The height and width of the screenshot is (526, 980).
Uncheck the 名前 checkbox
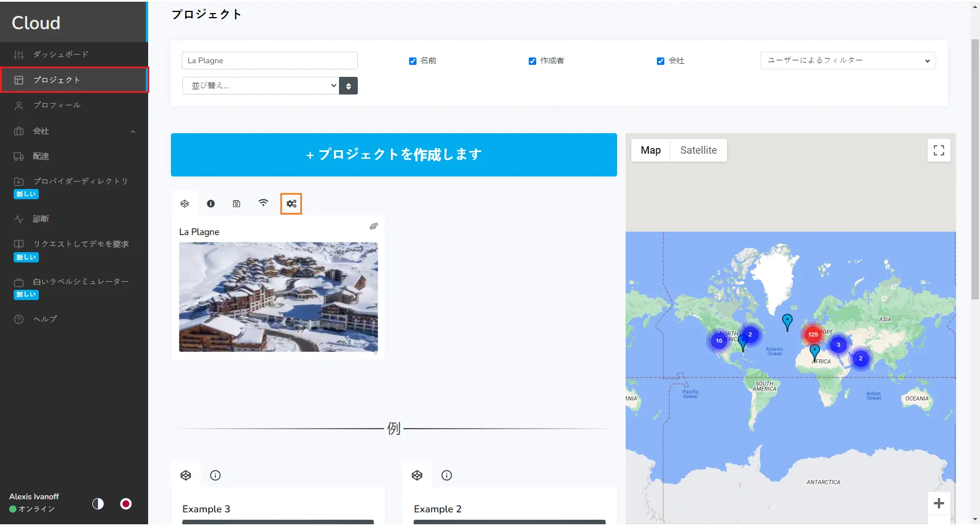[413, 61]
